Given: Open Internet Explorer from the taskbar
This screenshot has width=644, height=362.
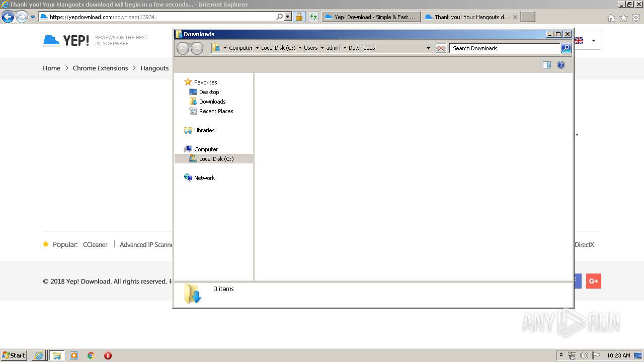Looking at the screenshot, I should [39, 355].
